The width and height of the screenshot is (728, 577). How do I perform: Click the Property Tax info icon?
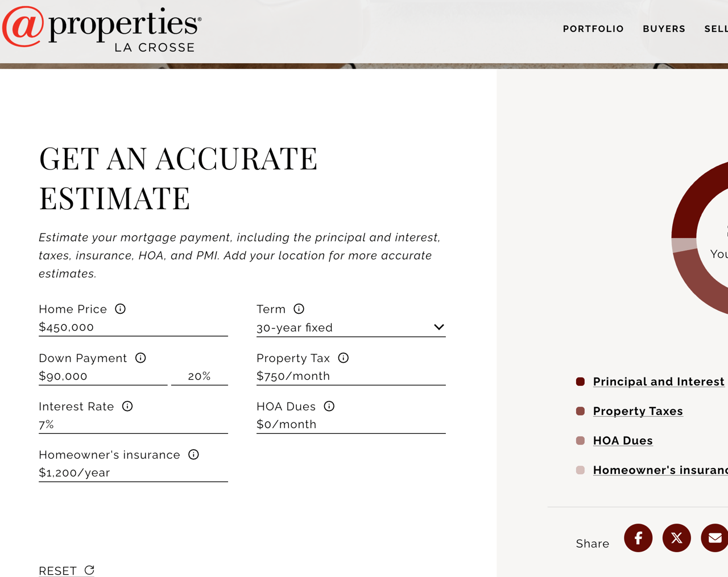pos(343,358)
